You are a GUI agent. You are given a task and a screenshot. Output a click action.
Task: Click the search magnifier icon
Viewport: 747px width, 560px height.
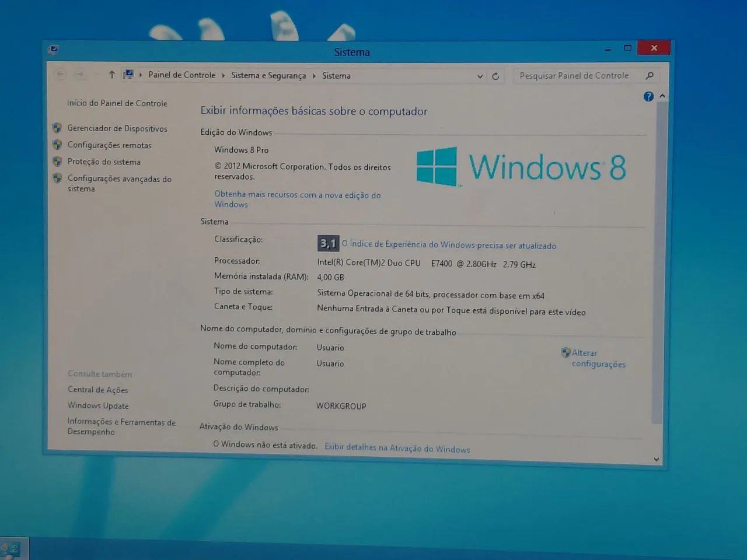tap(650, 75)
